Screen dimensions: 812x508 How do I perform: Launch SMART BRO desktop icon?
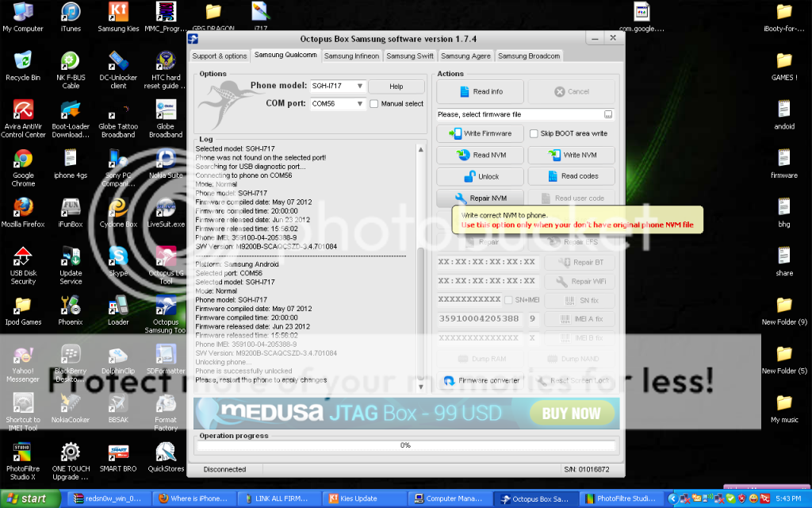pos(118,456)
